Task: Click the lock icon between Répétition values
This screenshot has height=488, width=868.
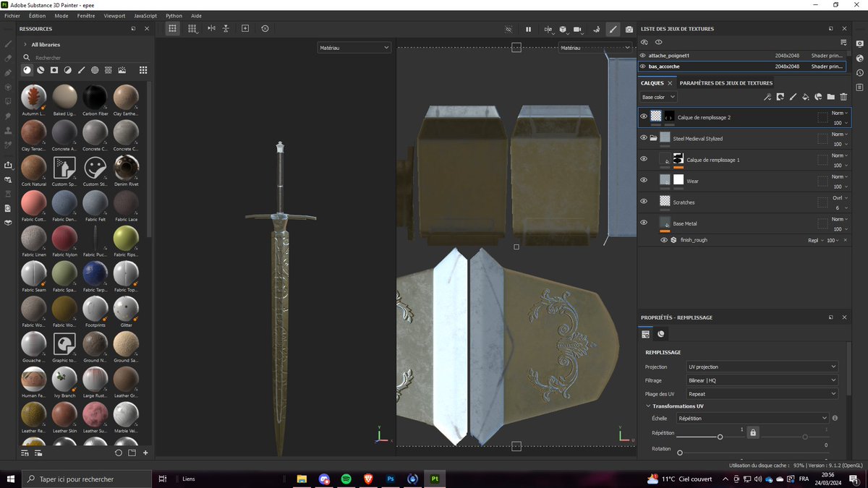Action: (752, 432)
